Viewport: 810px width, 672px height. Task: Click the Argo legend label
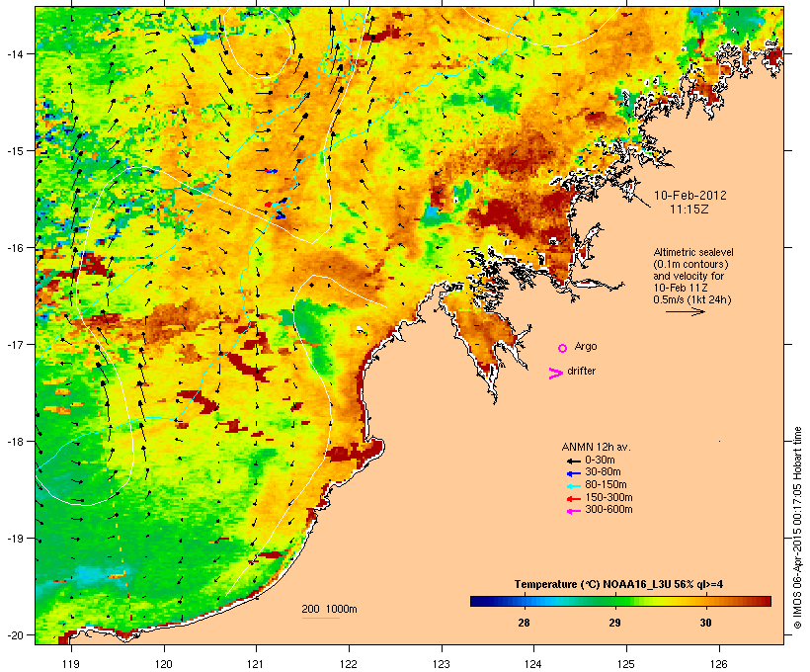pos(586,346)
